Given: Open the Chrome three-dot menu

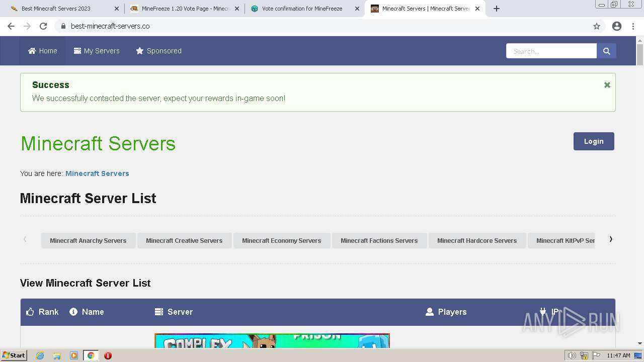Looking at the screenshot, I should (633, 26).
